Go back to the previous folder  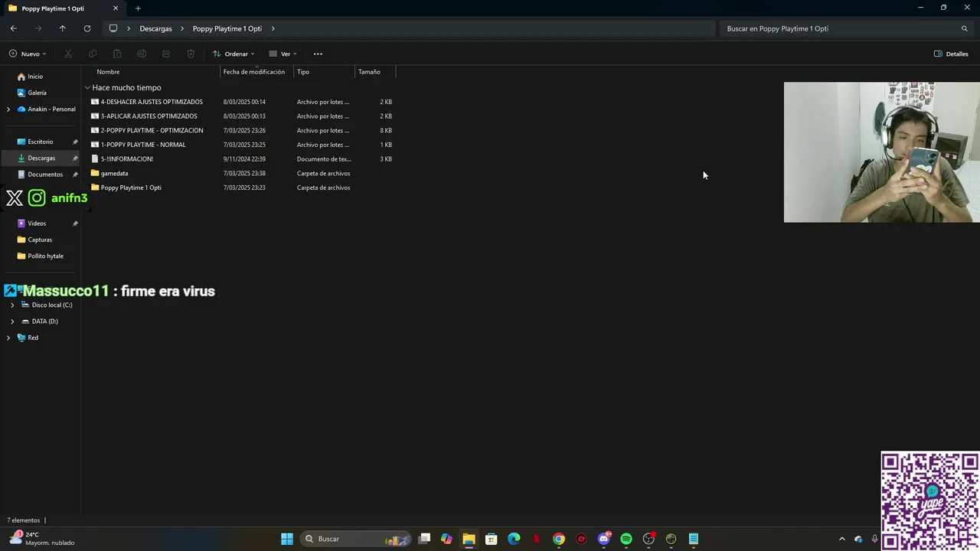14,28
